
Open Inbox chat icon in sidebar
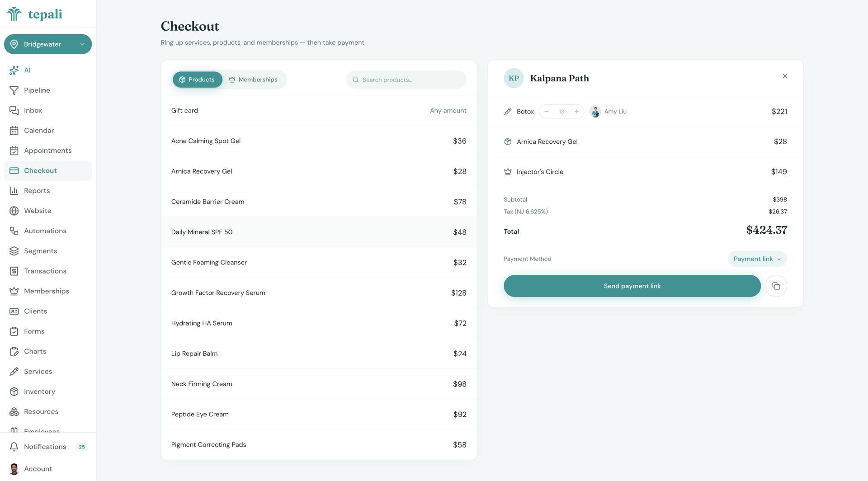(x=14, y=110)
